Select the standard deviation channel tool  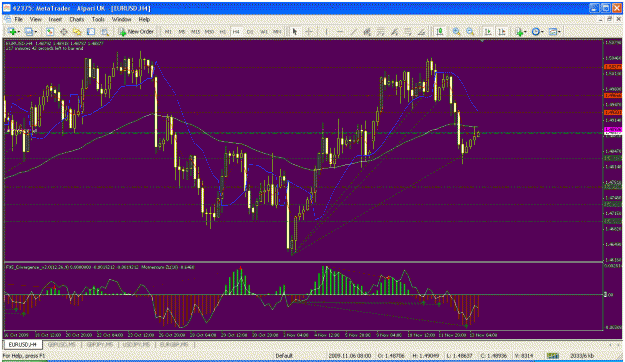point(408,31)
